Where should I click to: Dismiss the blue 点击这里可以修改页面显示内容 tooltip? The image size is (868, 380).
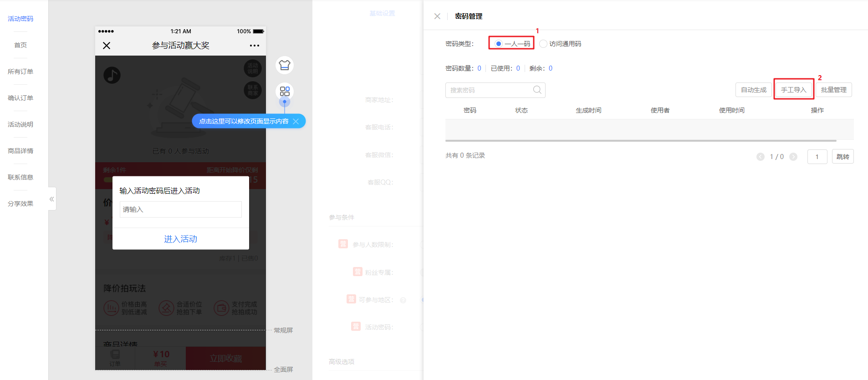[296, 121]
